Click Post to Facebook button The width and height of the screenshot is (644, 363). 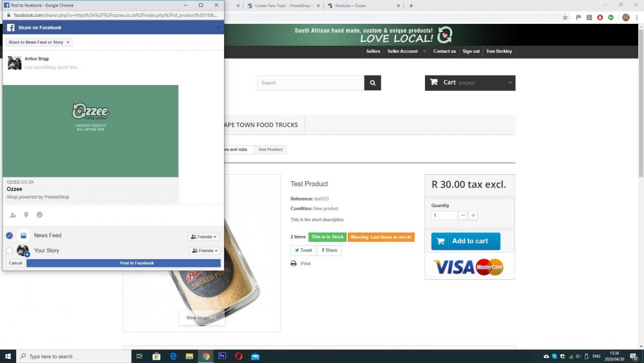click(123, 263)
